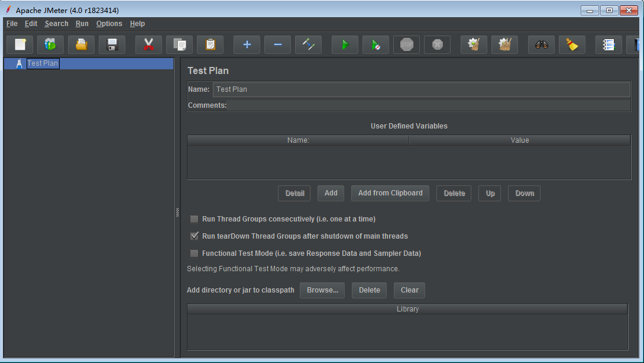Click the Name input field
This screenshot has width=644, height=363.
(x=422, y=89)
